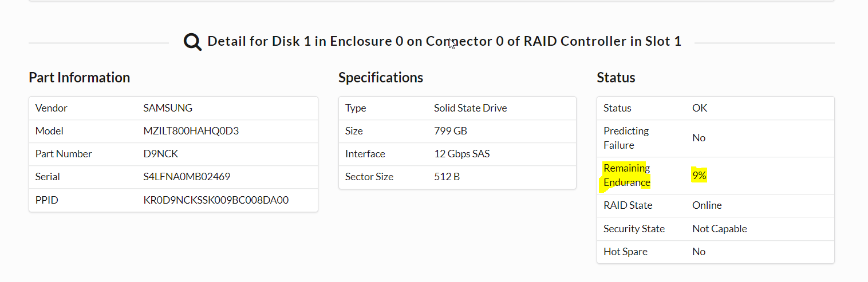The height and width of the screenshot is (282, 868).
Task: Click the Hot Spare row label
Action: click(x=625, y=252)
